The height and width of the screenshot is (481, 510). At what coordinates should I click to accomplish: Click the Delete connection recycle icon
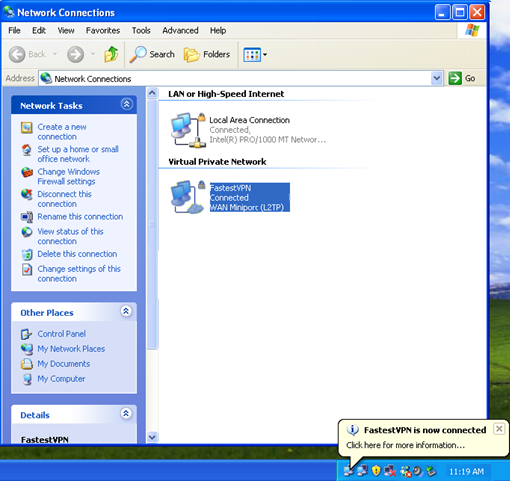coord(27,254)
